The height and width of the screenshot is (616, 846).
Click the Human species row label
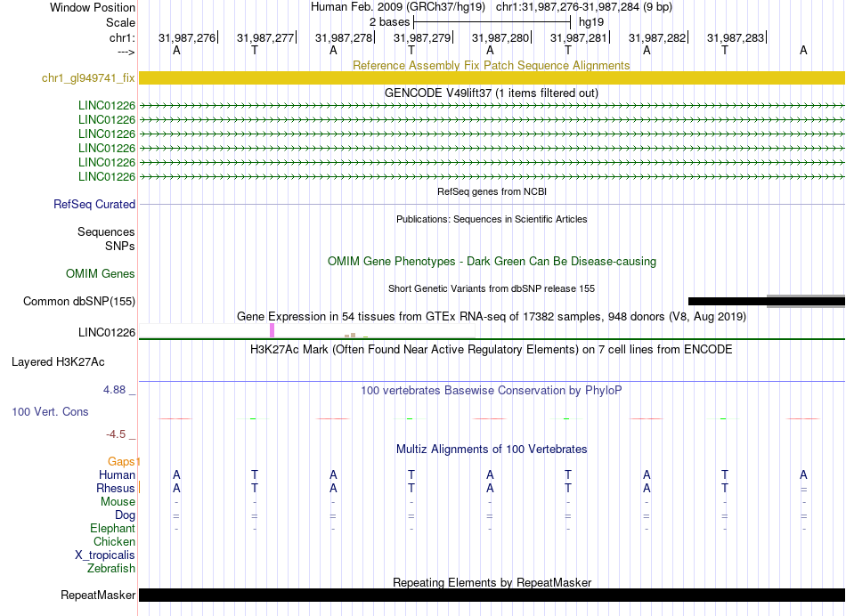click(117, 475)
